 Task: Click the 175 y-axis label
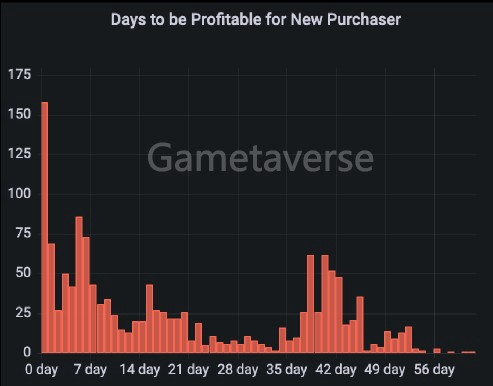(x=19, y=74)
